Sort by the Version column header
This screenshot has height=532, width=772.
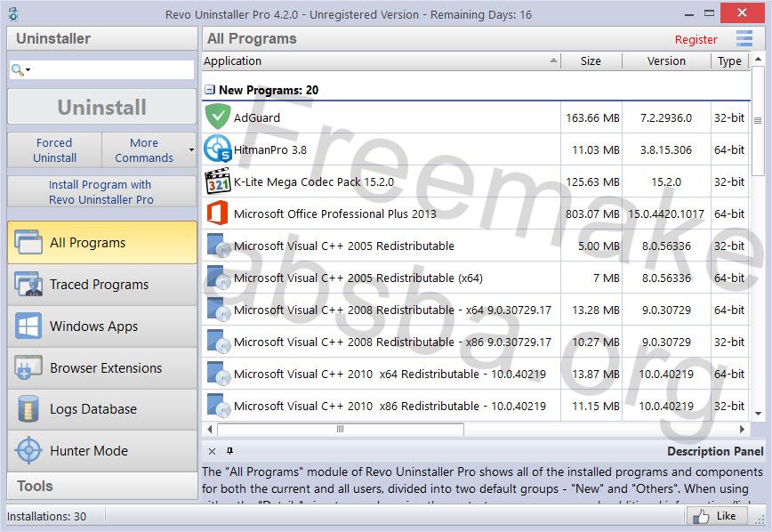pos(666,61)
